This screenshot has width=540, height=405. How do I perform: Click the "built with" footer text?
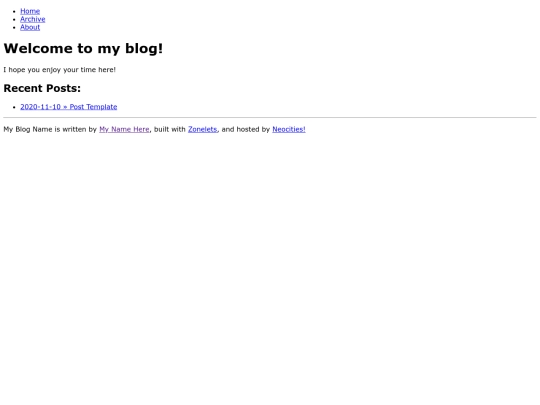click(x=170, y=129)
